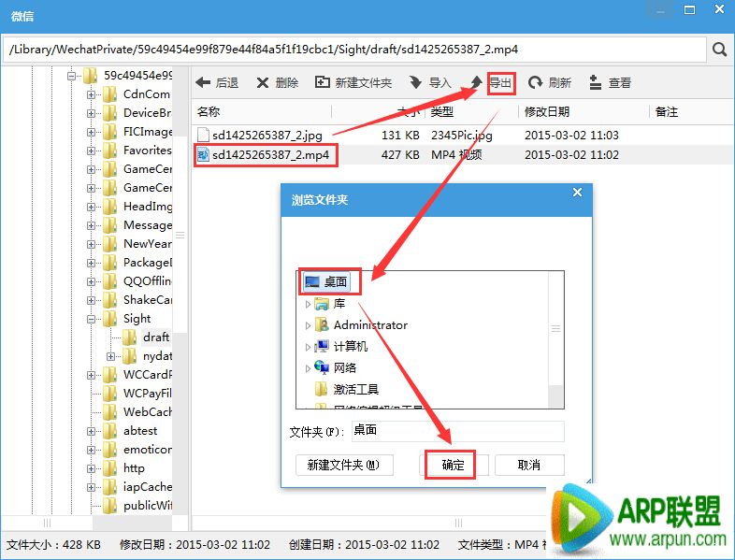Expand the 库 (Libraries) node
The image size is (735, 560).
(x=309, y=304)
